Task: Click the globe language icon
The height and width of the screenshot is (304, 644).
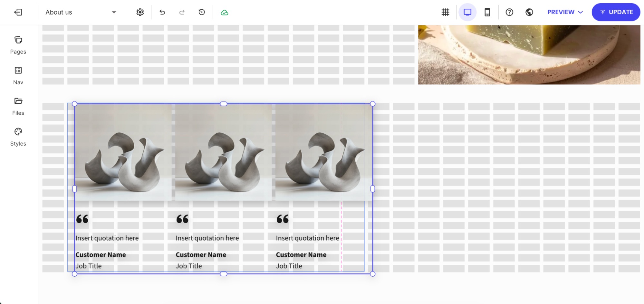Action: point(529,12)
